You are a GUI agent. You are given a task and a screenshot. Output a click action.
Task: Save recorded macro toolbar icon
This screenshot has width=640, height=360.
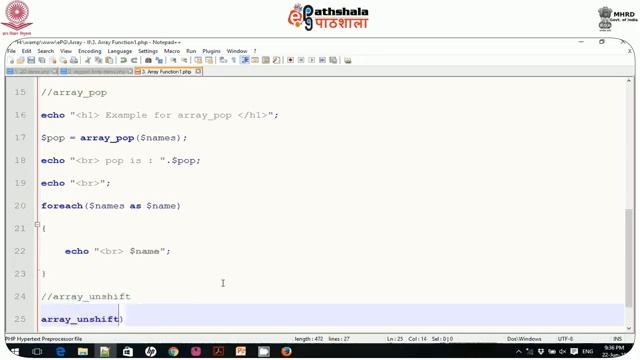333,60
